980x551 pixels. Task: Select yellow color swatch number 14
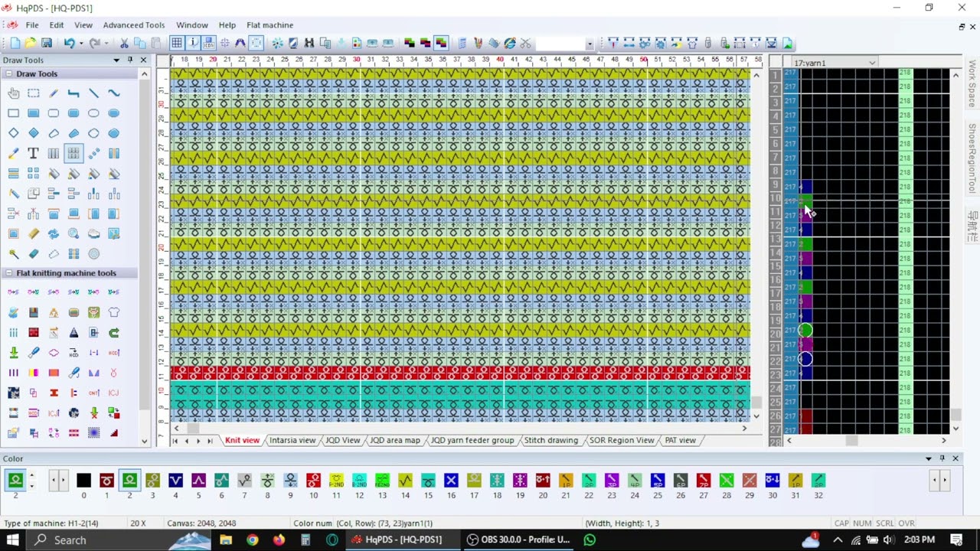405,481
